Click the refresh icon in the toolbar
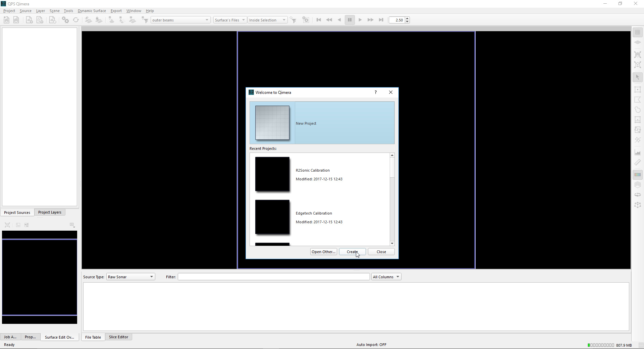This screenshot has height=349, width=644. [x=76, y=20]
